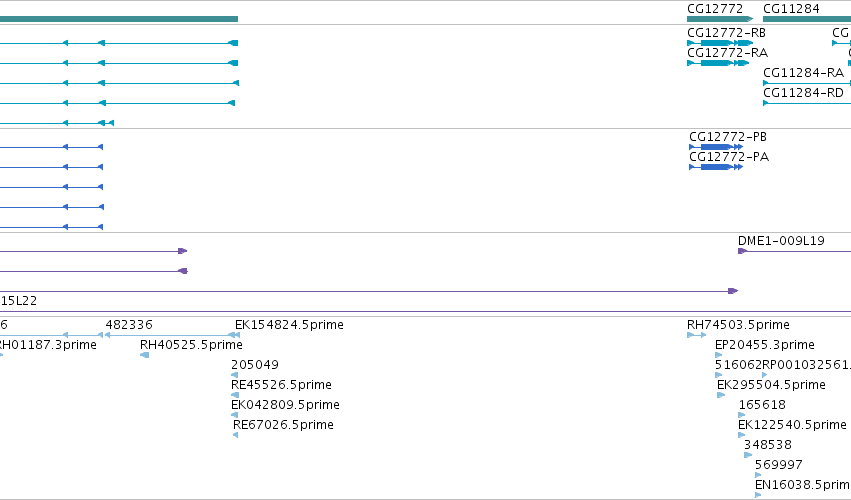Screen dimensions: 851x500
Task: Select the CG11284-RA transcript
Action: (x=807, y=83)
